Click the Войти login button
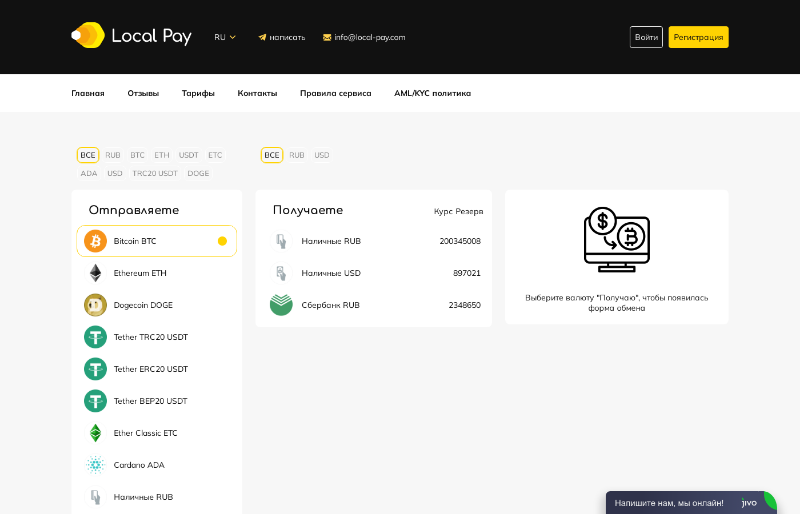Viewport: 800px width, 514px height. (x=646, y=37)
